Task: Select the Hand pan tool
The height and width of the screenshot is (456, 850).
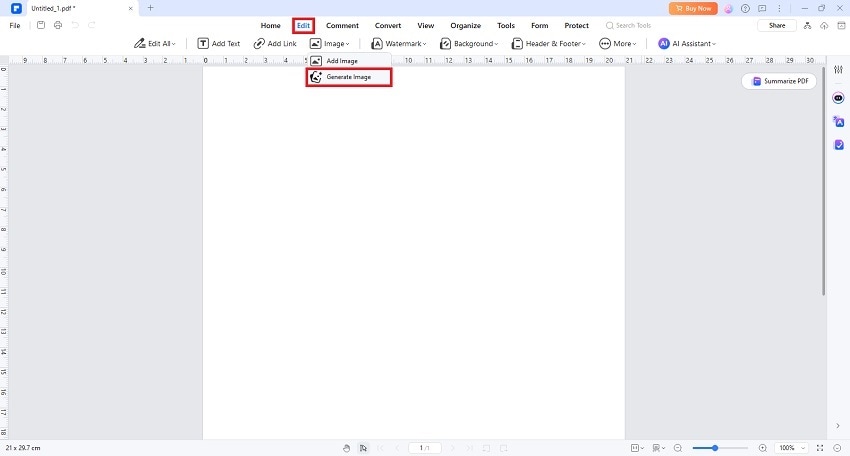Action: (x=347, y=448)
